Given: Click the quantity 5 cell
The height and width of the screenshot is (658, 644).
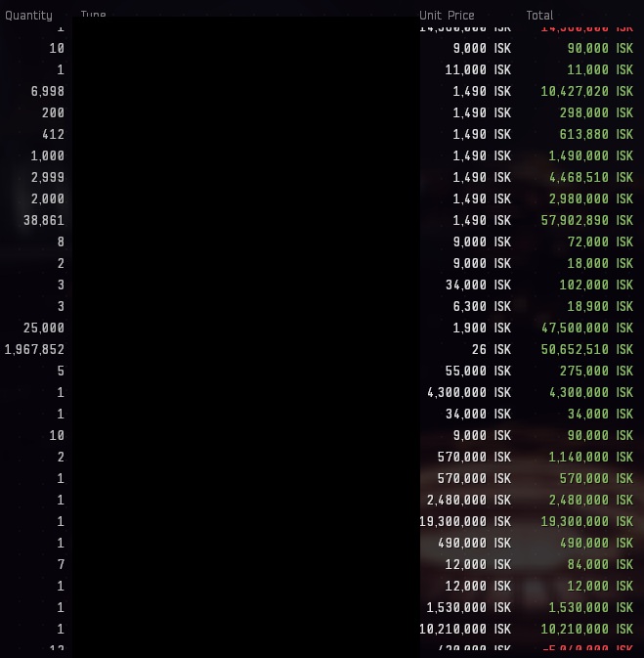Looking at the screenshot, I should [61, 371].
